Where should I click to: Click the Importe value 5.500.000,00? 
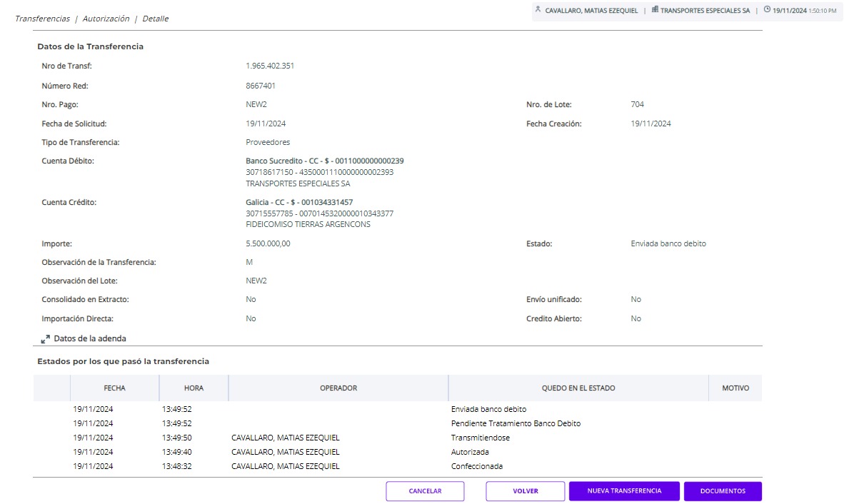pyautogui.click(x=268, y=243)
